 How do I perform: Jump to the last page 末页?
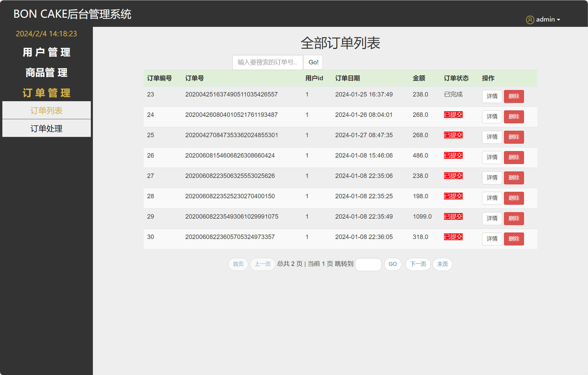click(442, 264)
